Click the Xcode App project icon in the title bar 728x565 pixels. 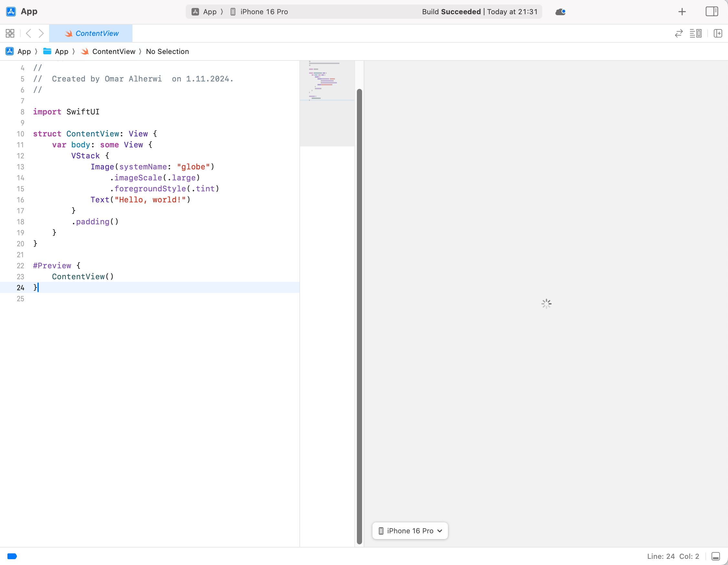11,12
